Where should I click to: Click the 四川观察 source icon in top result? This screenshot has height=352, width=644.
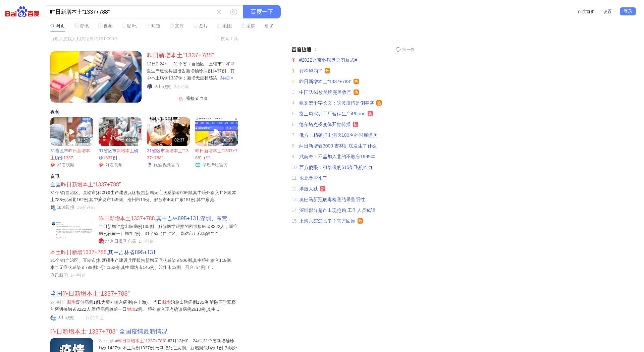click(150, 86)
